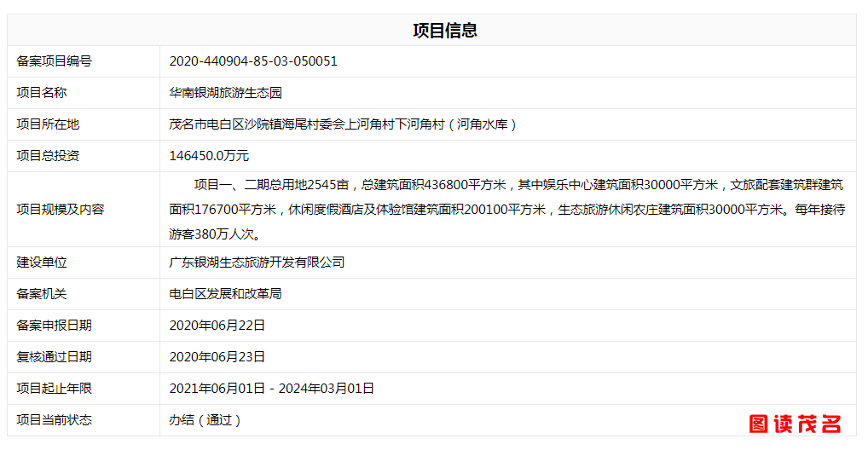This screenshot has width=868, height=450.
Task: Select the 项目所在地 label cell
Action: click(x=84, y=124)
